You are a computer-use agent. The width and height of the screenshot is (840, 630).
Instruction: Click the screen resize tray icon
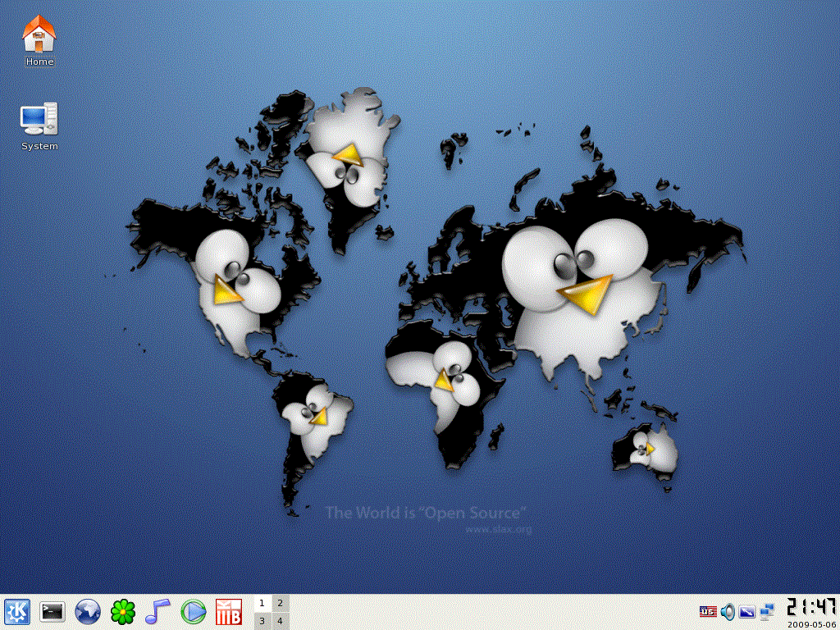(x=747, y=611)
